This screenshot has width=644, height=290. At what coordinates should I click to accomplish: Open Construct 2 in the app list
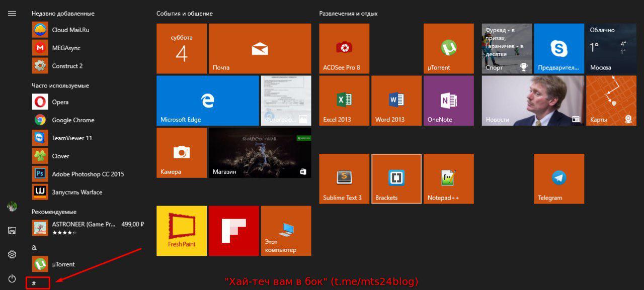pyautogui.click(x=88, y=66)
